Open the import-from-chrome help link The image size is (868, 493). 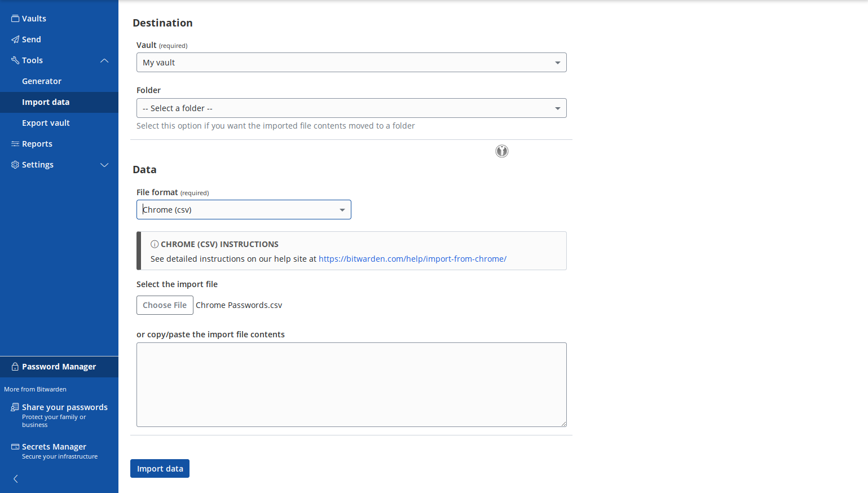coord(412,259)
